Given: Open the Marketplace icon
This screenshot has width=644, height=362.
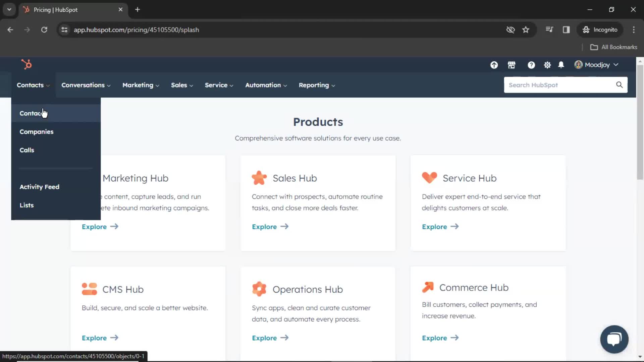Looking at the screenshot, I should tap(512, 65).
